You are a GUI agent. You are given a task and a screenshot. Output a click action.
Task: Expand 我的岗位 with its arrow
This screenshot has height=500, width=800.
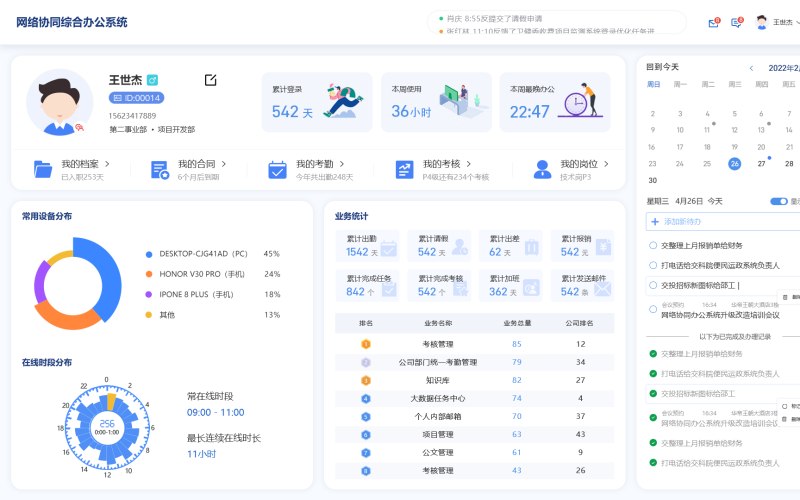[x=606, y=164]
